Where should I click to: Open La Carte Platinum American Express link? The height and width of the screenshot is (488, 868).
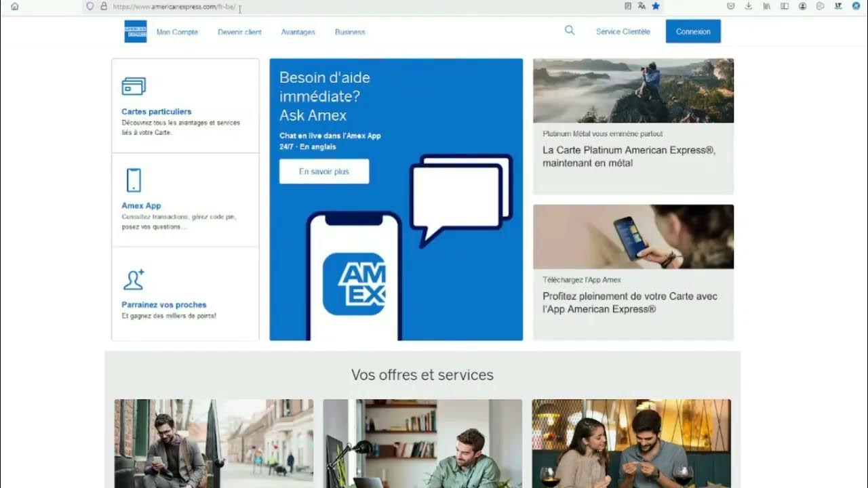coord(629,157)
